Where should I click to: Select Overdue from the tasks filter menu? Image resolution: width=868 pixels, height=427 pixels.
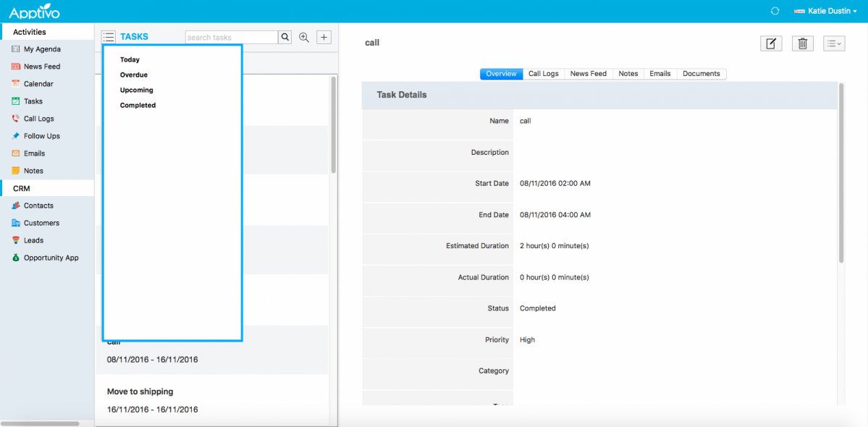tap(134, 75)
